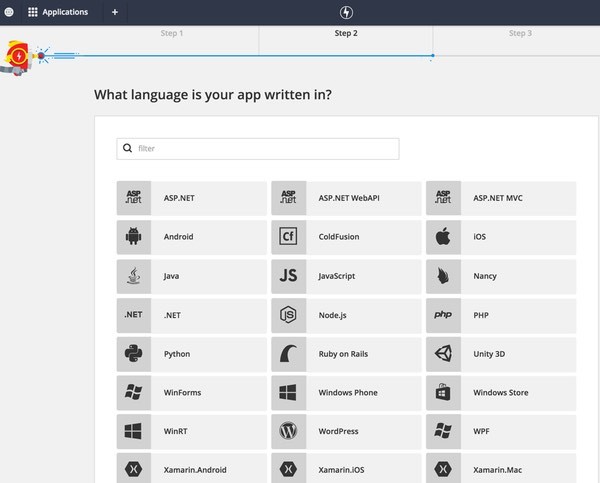The image size is (600, 483).
Task: Select the Node.js hexagon icon
Action: click(x=288, y=315)
